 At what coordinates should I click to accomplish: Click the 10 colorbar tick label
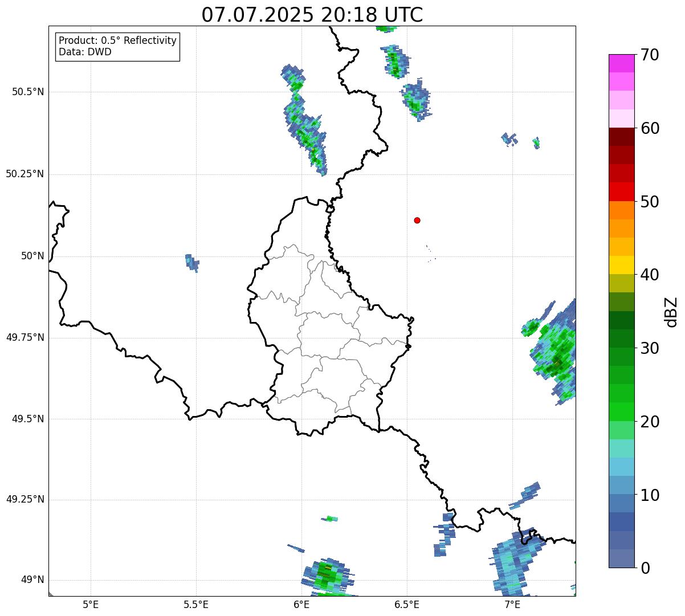pos(650,495)
